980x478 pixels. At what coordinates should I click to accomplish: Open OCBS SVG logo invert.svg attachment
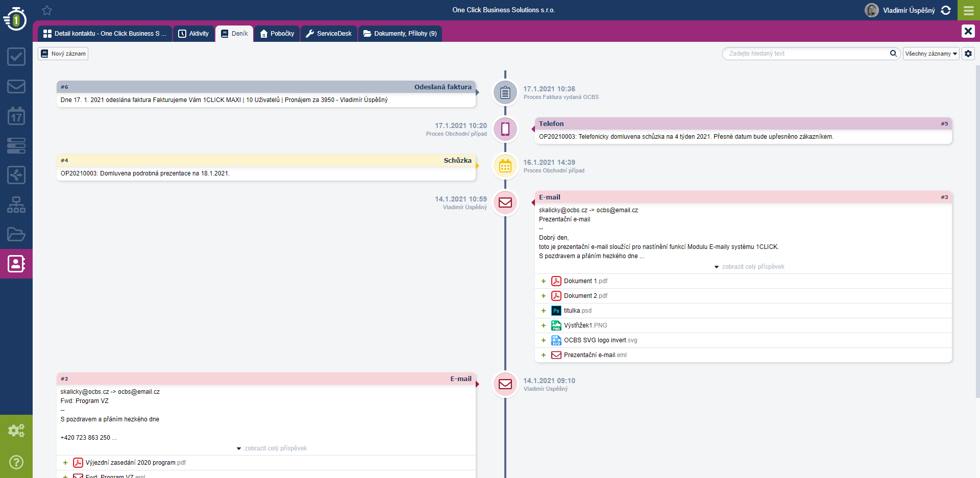click(x=600, y=340)
